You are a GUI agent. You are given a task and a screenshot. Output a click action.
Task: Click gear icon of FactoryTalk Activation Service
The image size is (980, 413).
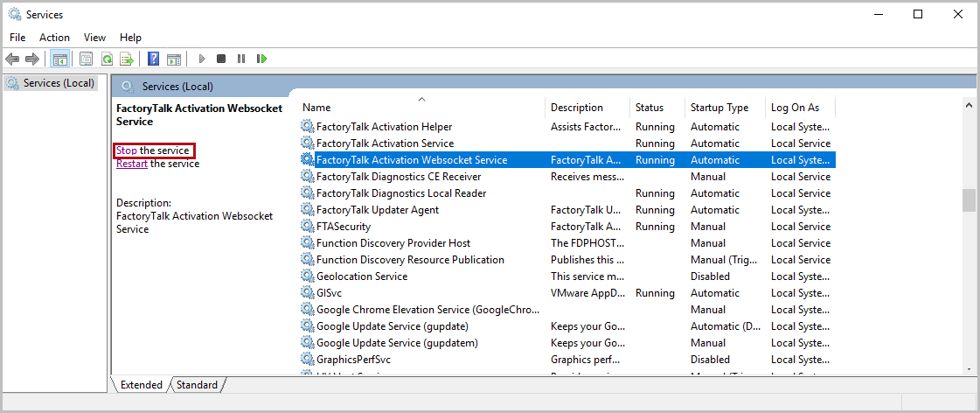[307, 143]
